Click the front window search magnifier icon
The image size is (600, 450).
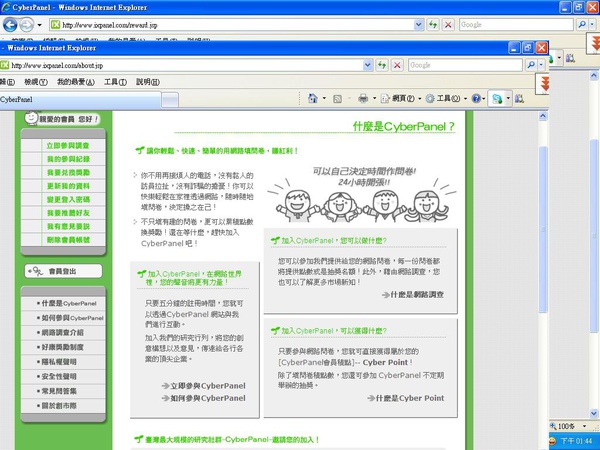point(531,65)
